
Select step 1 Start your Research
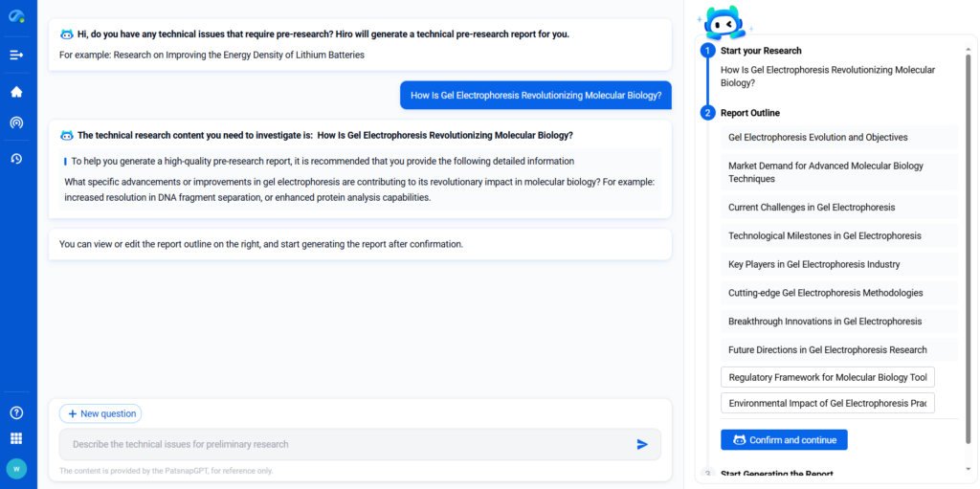point(708,51)
